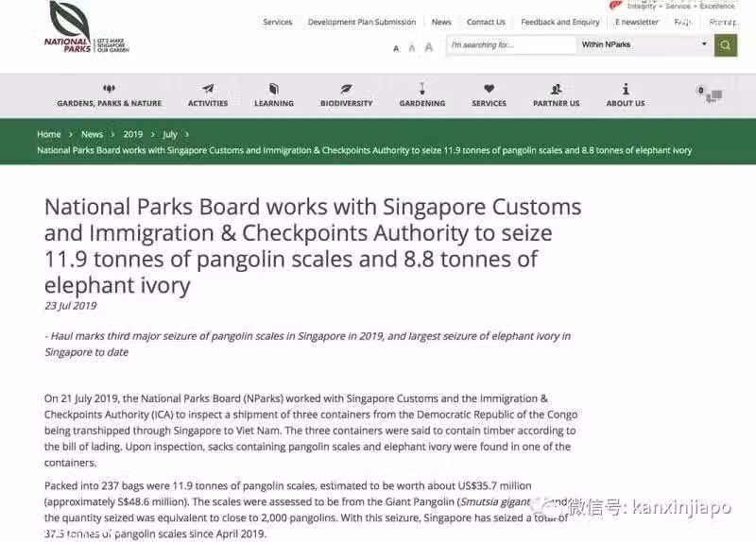Viewport: 756px width, 542px height.
Task: Open the Services main menu item
Action: (x=489, y=103)
